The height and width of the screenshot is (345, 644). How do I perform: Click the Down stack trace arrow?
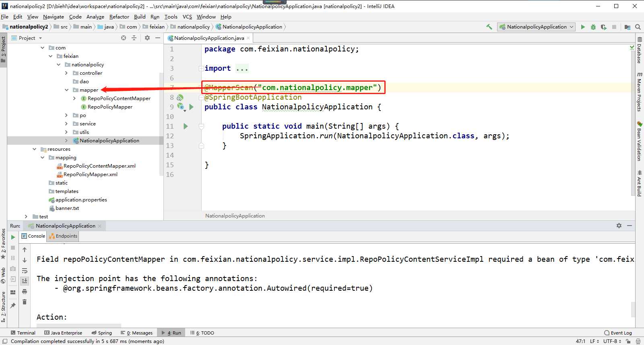(x=25, y=260)
